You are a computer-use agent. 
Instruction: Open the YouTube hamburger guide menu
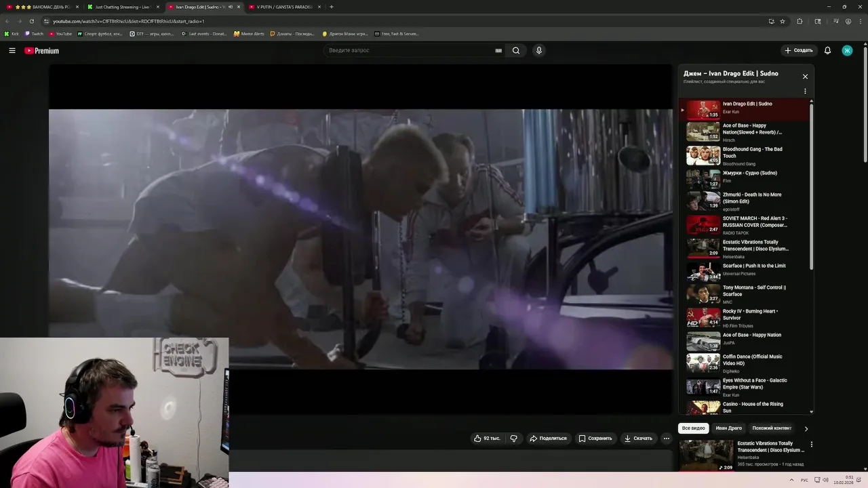(12, 50)
